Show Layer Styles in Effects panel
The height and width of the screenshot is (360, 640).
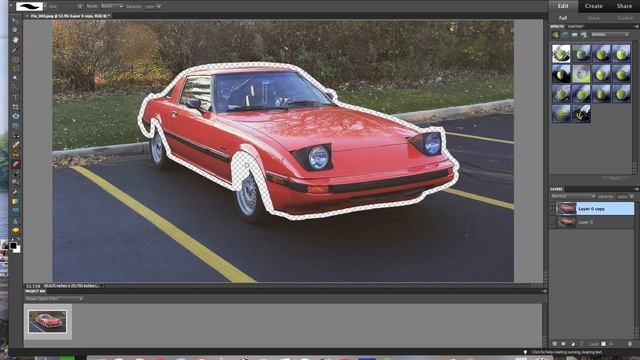(x=565, y=35)
